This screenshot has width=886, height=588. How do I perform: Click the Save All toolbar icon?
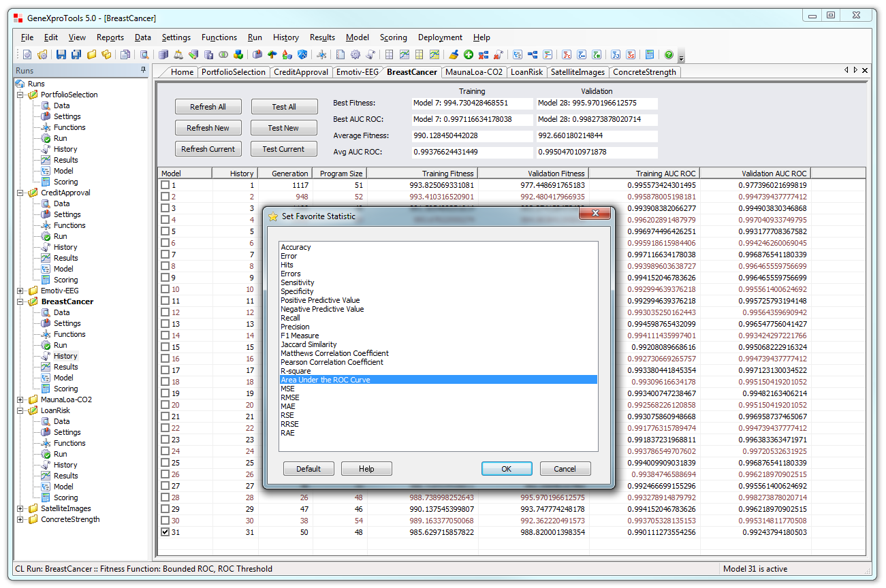click(x=76, y=54)
